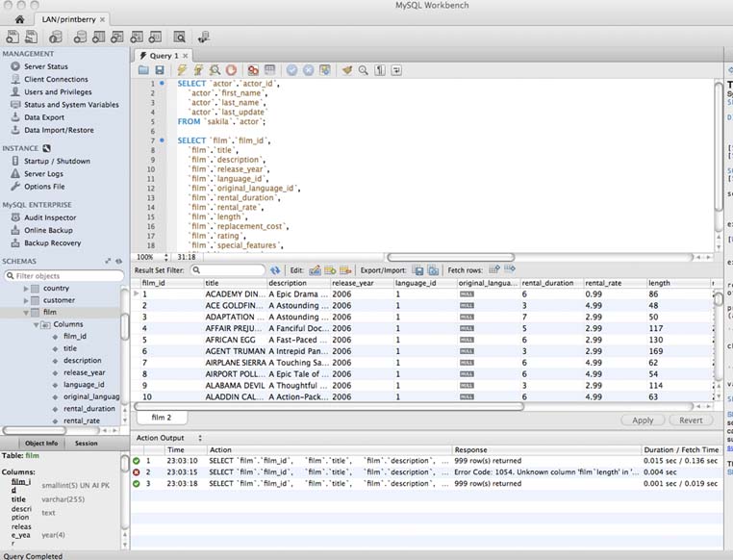733x560 pixels.
Task: Roll back the current transaction
Action: coord(308,70)
